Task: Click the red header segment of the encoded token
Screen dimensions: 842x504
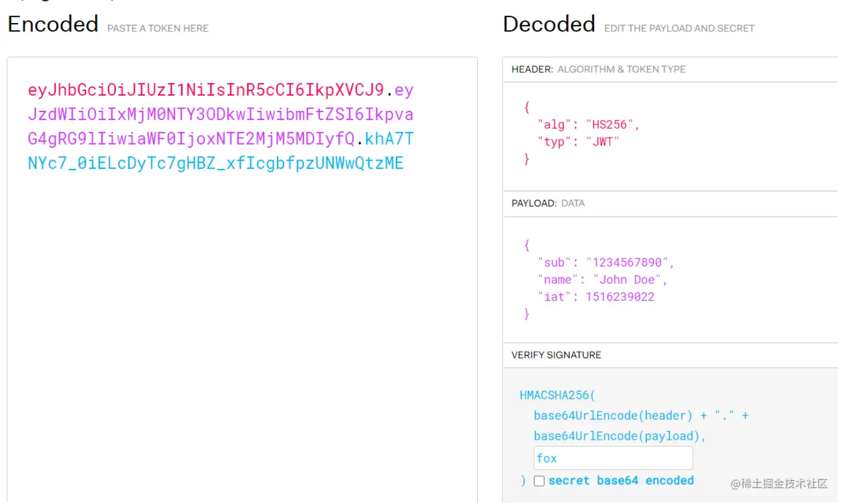Action: [x=206, y=91]
